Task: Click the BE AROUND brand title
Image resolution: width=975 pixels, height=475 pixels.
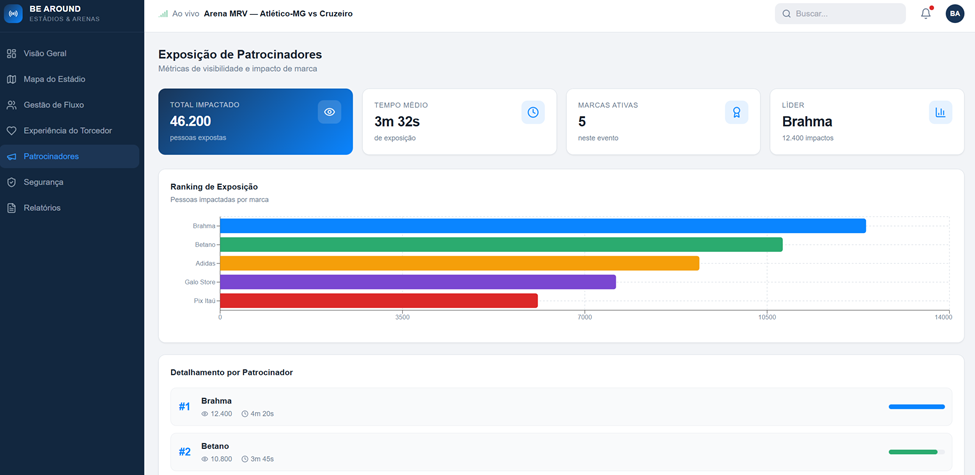Action: coord(55,9)
